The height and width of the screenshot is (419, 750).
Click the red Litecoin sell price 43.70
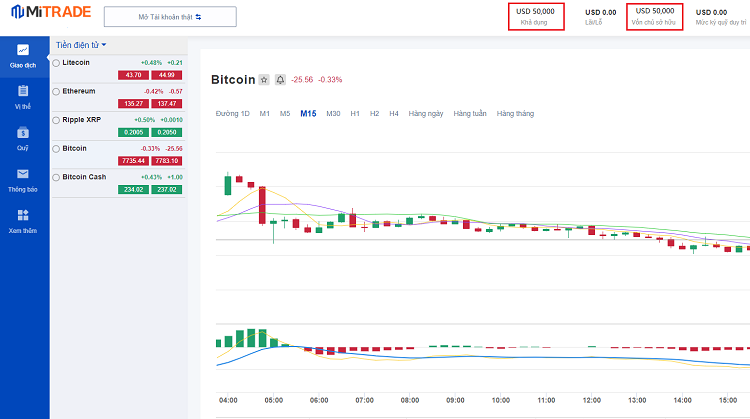coord(133,75)
